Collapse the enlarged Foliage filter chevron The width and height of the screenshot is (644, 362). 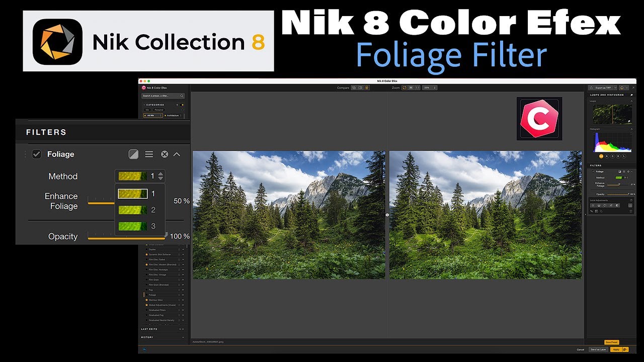point(177,154)
